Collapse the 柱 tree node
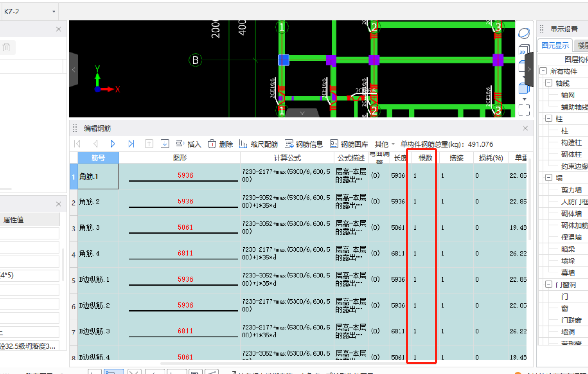This screenshot has height=374, width=588. (548, 119)
